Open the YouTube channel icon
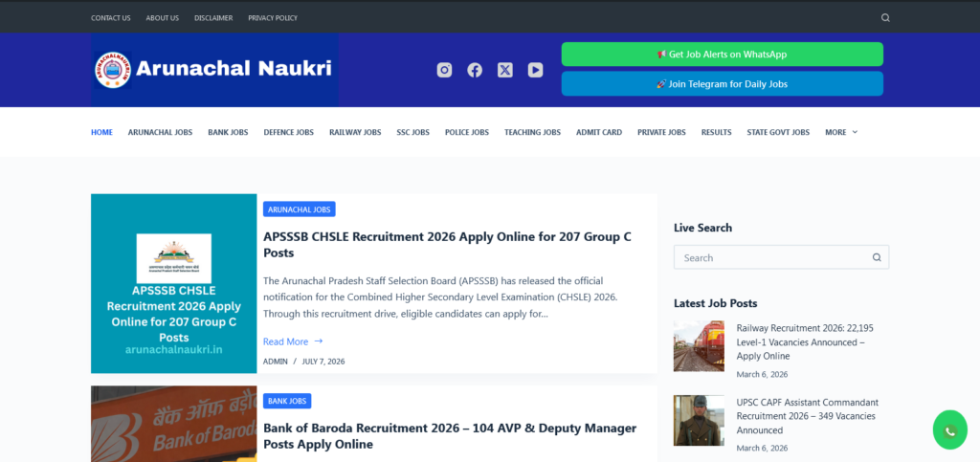Viewport: 980px width, 462px height. coord(535,70)
